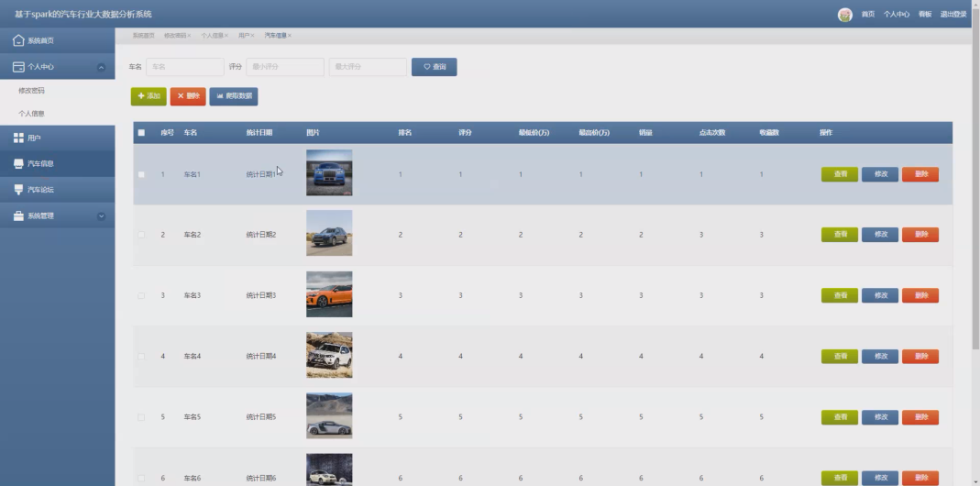This screenshot has width=980, height=486.
Task: Open the 汽车信息 sidebar icon
Action: (18, 164)
